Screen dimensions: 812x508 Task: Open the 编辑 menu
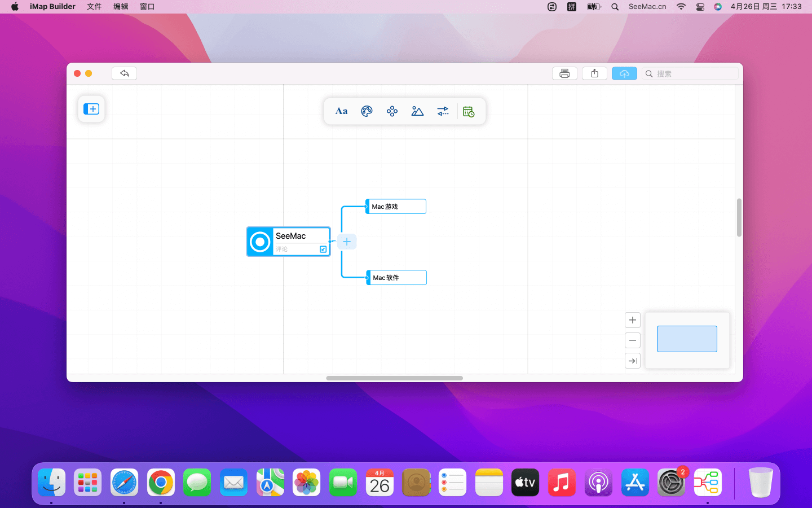[121, 7]
